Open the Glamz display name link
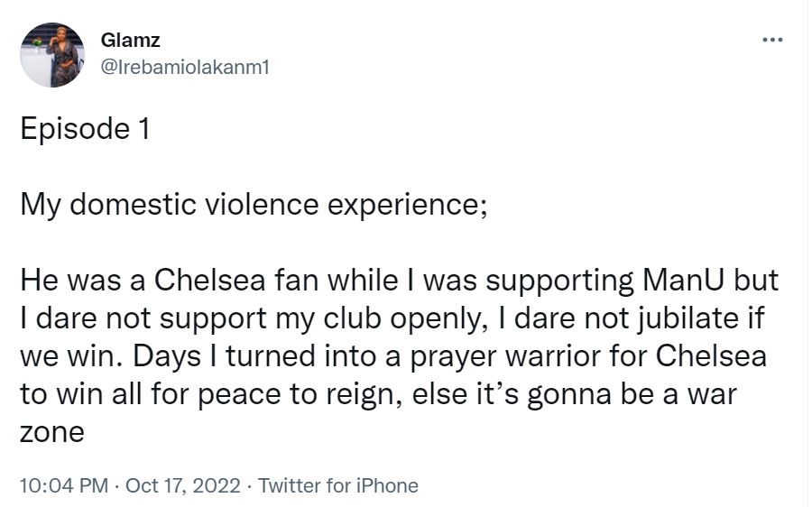 click(x=130, y=41)
